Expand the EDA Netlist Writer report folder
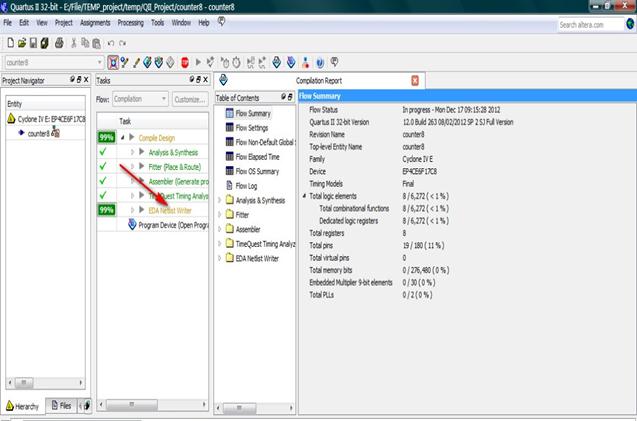Viewport: 637px width, 421px height. click(219, 258)
